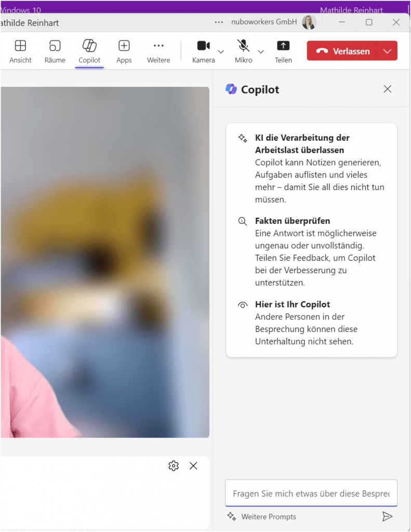Screen dimensions: 411x532
Task: Open the profile picture account menu
Action: [x=309, y=22]
